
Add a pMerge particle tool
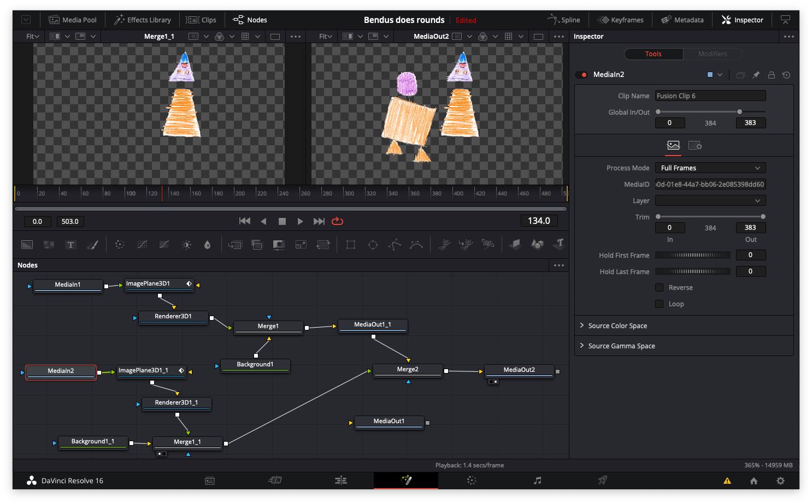coord(466,245)
